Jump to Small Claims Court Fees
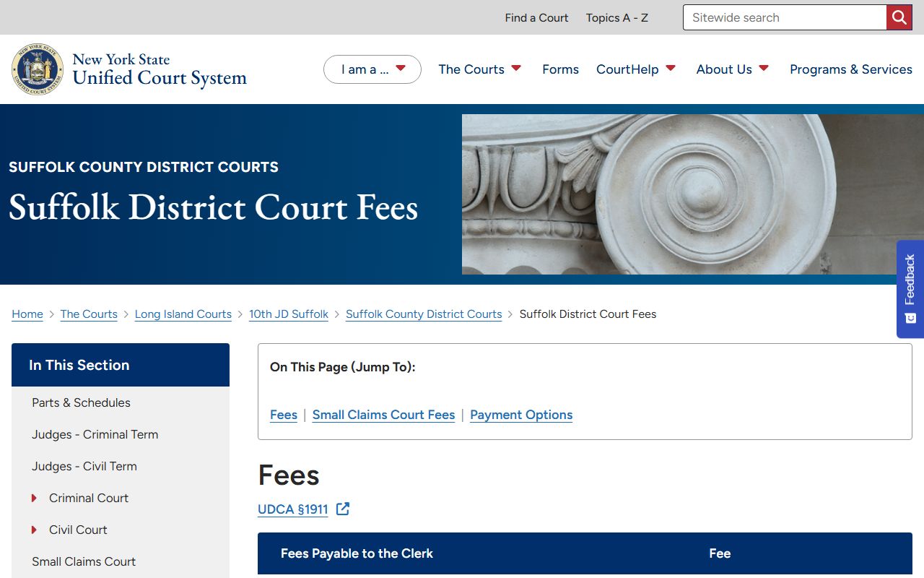 point(384,415)
